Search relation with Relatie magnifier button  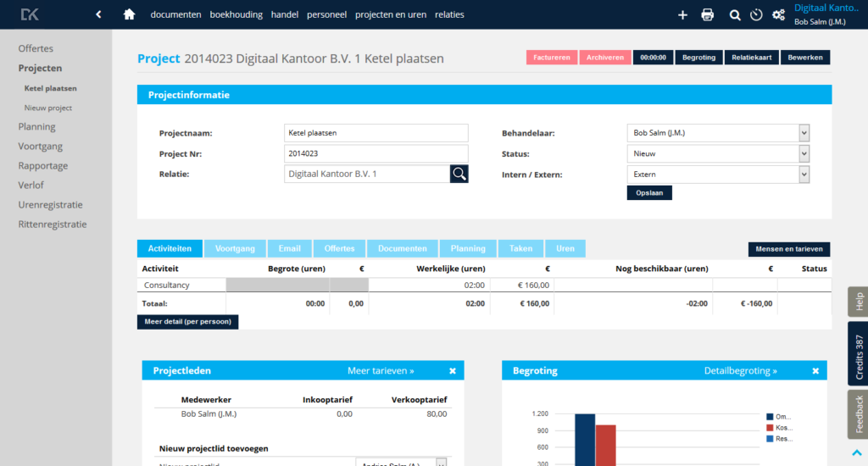click(459, 174)
